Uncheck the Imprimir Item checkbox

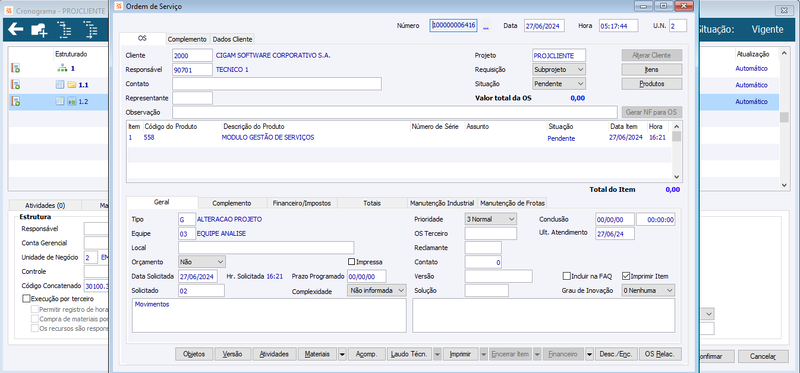click(626, 276)
